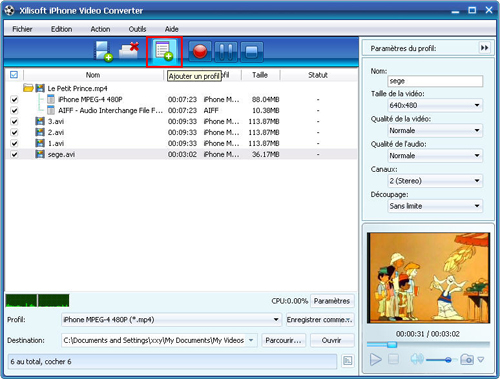Take a snapshot with the camera icon
This screenshot has width=500, height=379.
pos(467,359)
